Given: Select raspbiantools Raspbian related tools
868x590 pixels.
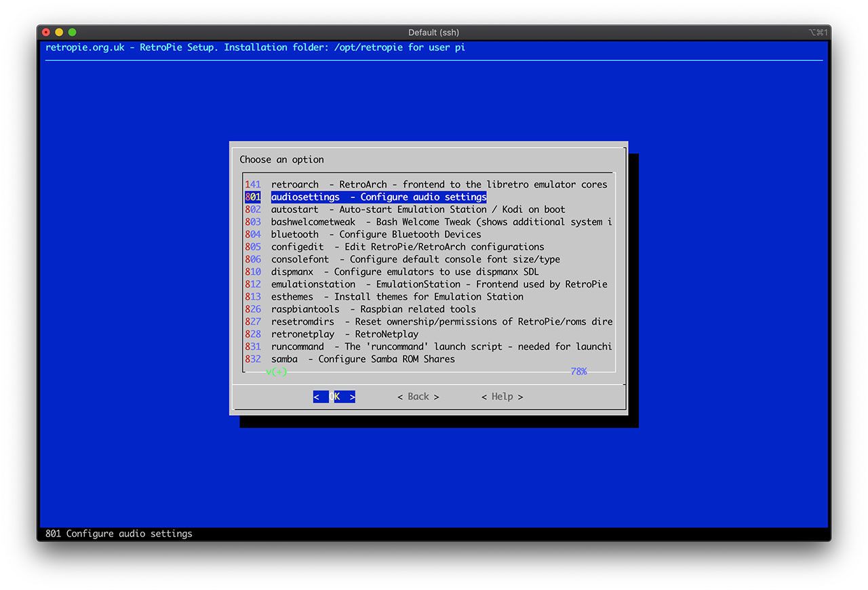Looking at the screenshot, I should tap(373, 309).
